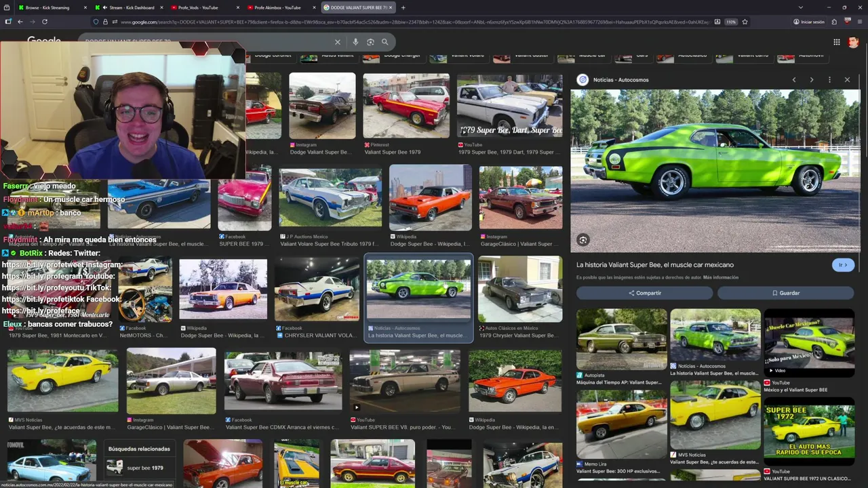Open Memo Lira 'Valiant Super Bee: 300 HP' image
This screenshot has width=868, height=488.
621,424
